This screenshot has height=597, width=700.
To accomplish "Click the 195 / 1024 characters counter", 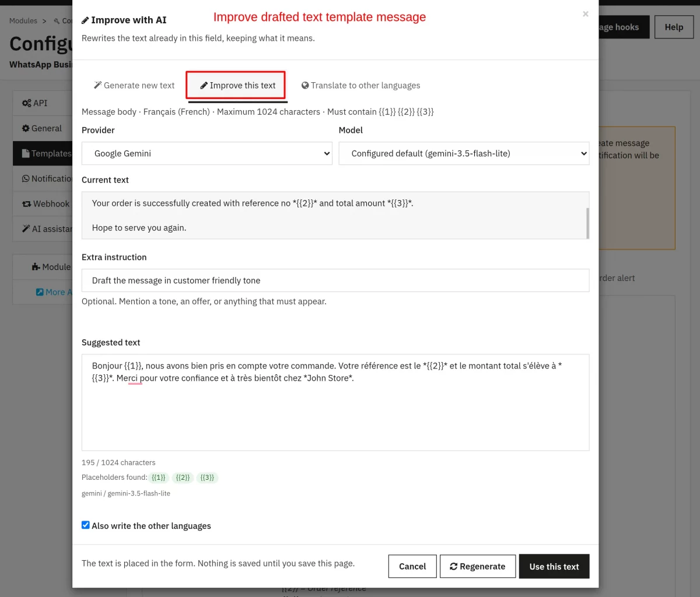I will click(x=118, y=462).
